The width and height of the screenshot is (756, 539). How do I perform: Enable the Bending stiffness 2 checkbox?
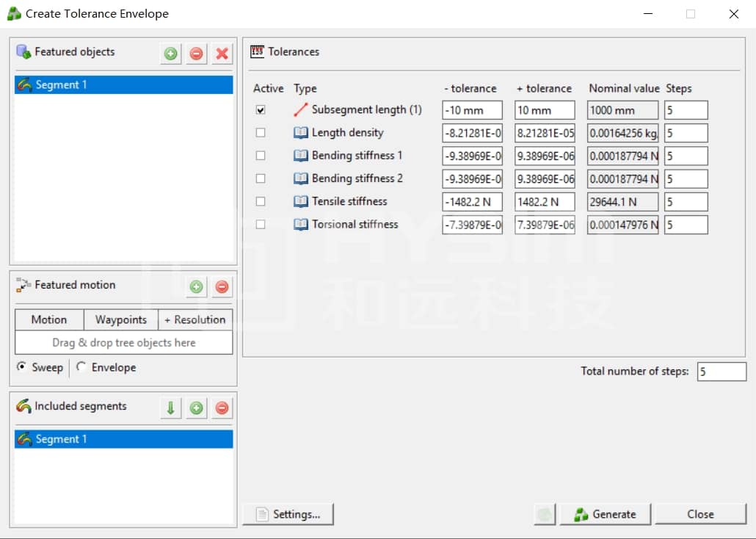click(x=261, y=178)
